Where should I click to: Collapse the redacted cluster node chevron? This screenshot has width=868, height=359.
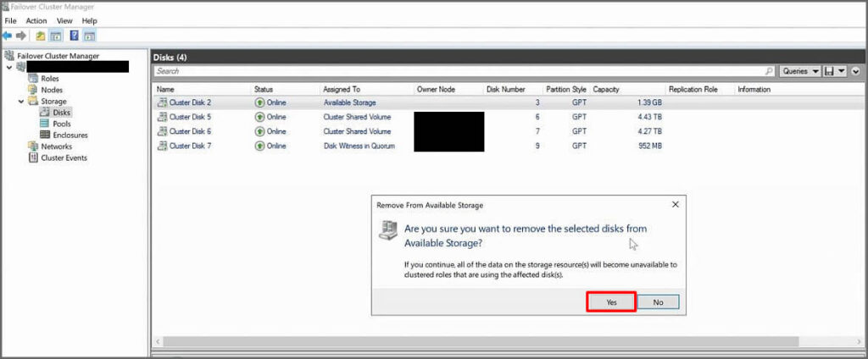coord(8,67)
